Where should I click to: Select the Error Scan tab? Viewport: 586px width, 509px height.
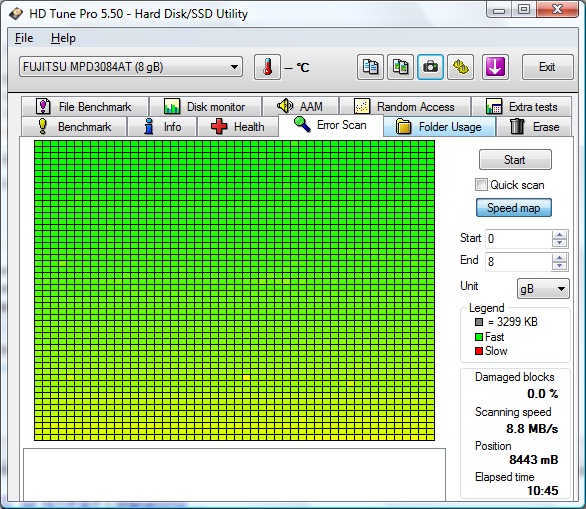tap(331, 125)
